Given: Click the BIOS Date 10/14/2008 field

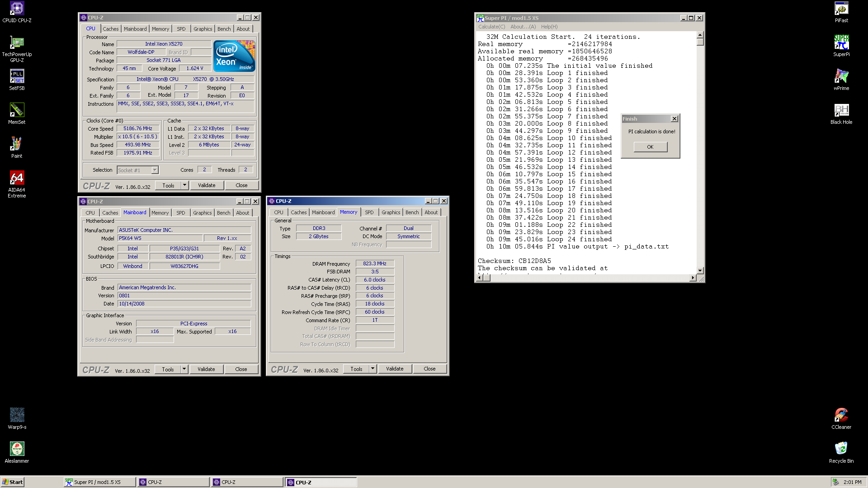Looking at the screenshot, I should [184, 304].
